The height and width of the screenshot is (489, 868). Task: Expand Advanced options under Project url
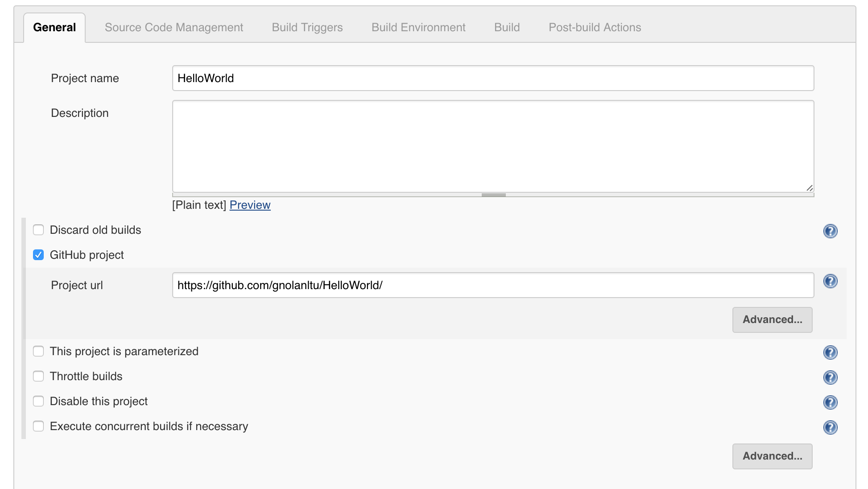tap(772, 319)
